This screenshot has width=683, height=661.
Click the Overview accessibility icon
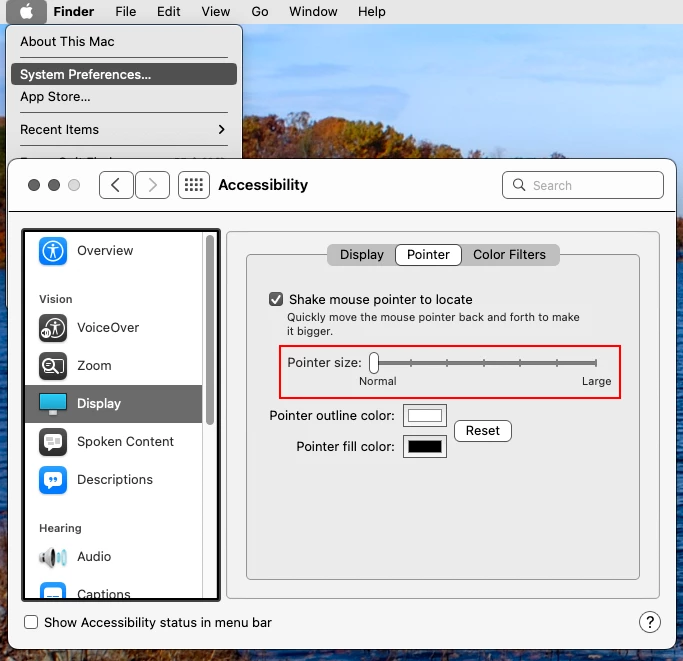pyautogui.click(x=53, y=251)
